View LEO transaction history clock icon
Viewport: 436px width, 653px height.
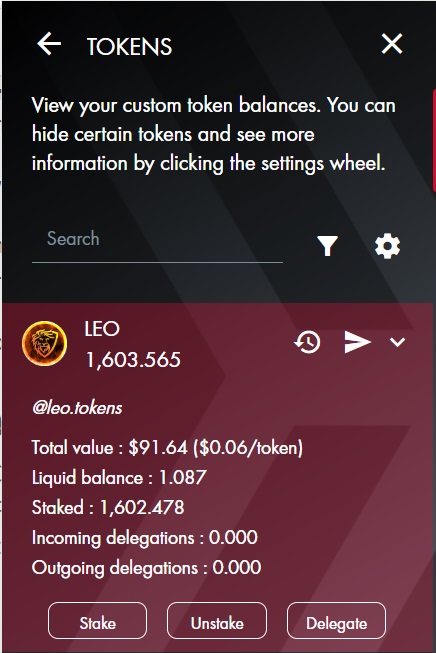[307, 342]
